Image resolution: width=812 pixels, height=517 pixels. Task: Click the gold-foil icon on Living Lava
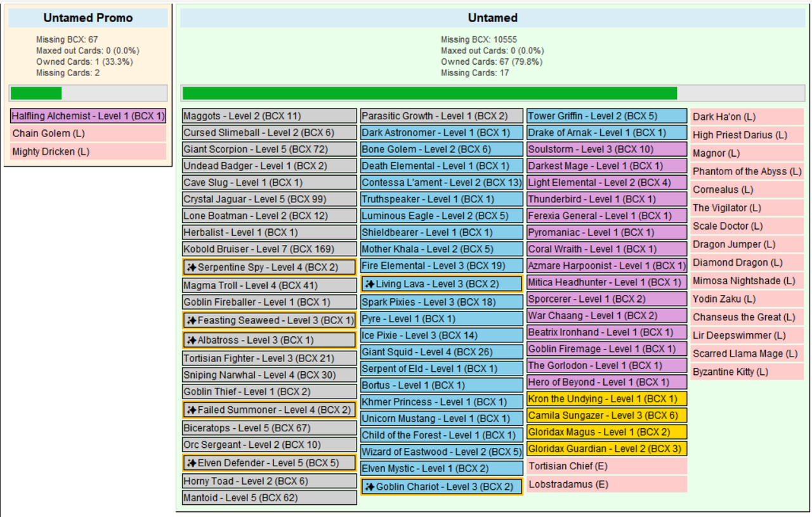[x=370, y=284]
